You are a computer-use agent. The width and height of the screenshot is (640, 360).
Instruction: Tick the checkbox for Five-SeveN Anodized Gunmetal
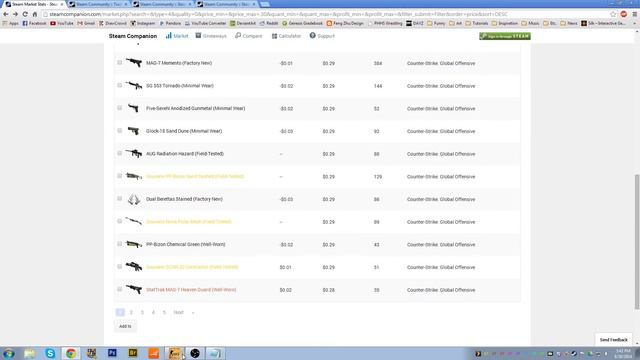[119, 108]
